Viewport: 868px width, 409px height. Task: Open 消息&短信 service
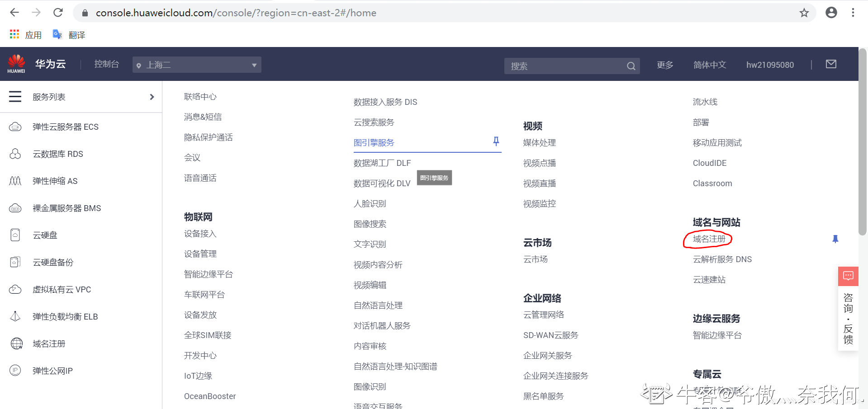203,117
